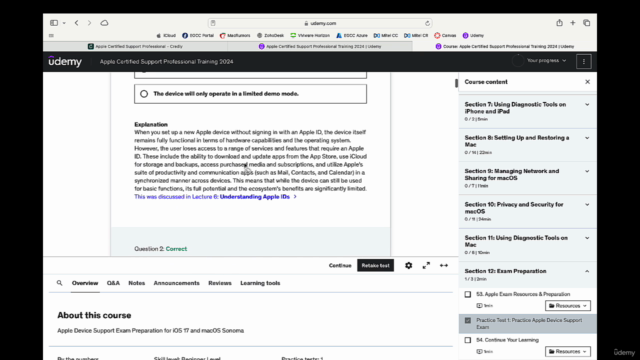640x360 pixels.
Task: Open the three-dot more options menu
Action: (x=584, y=61)
